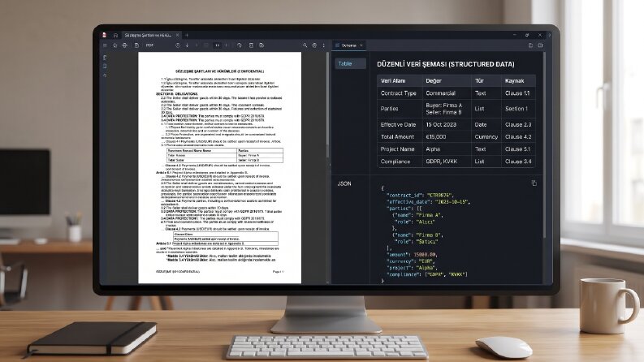This screenshot has height=362, width=644.
Task: Click the down arrow next-page icon
Action: click(x=188, y=45)
